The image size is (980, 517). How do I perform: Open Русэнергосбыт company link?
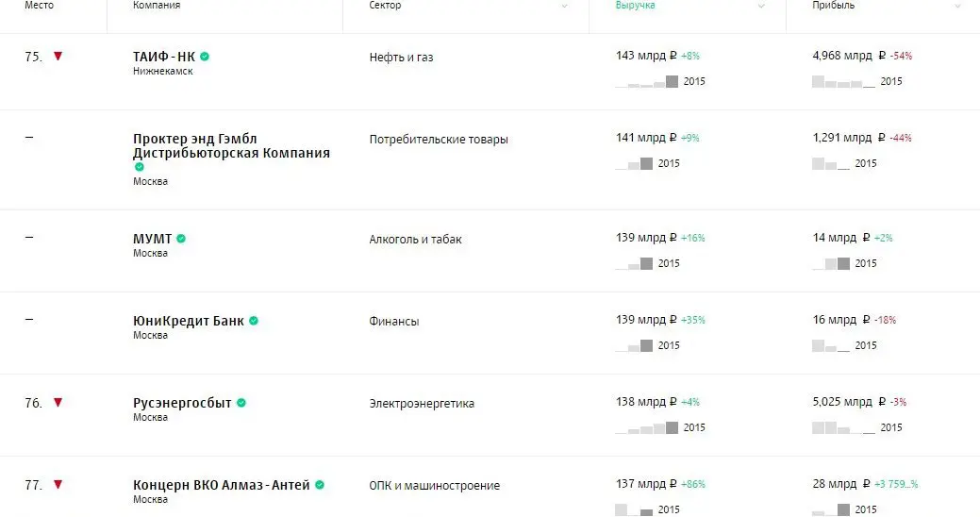click(x=182, y=403)
